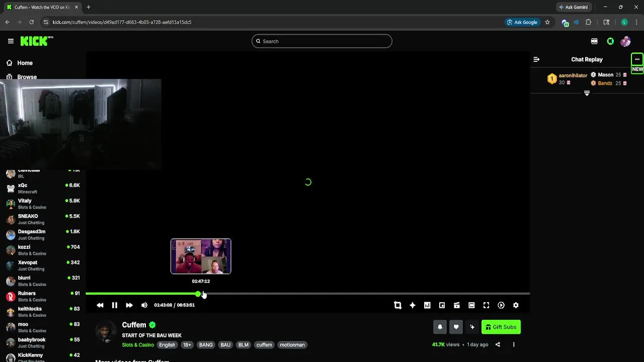644x362 pixels.
Task: Open the player settings gear
Action: tap(516, 305)
